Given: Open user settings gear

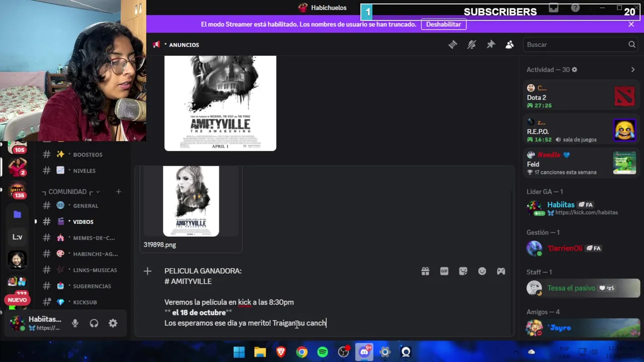Looking at the screenshot, I should [113, 323].
